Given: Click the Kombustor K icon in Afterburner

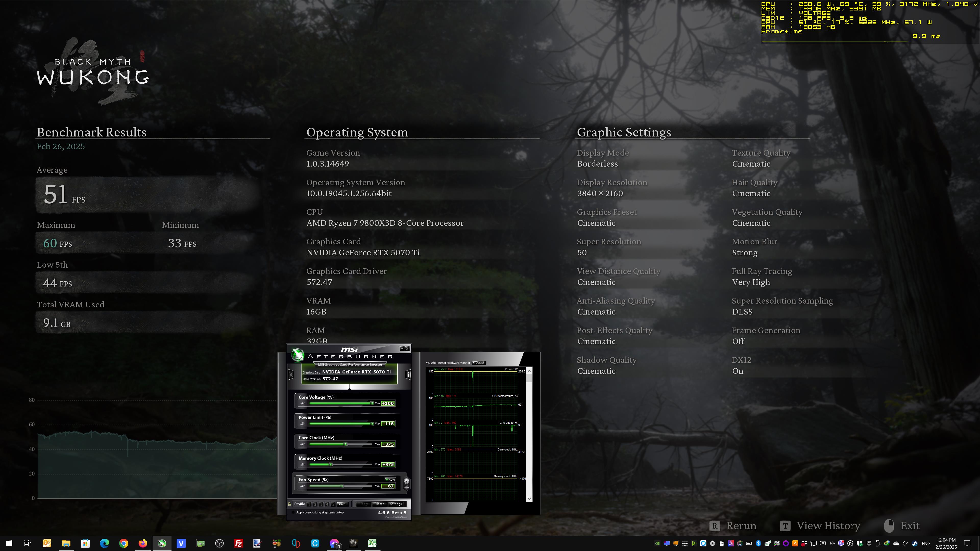Looking at the screenshot, I should pos(291,374).
